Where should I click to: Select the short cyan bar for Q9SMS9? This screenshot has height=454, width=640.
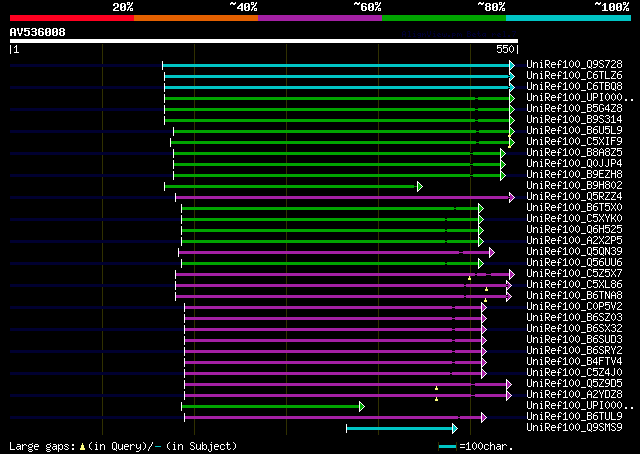(400, 428)
